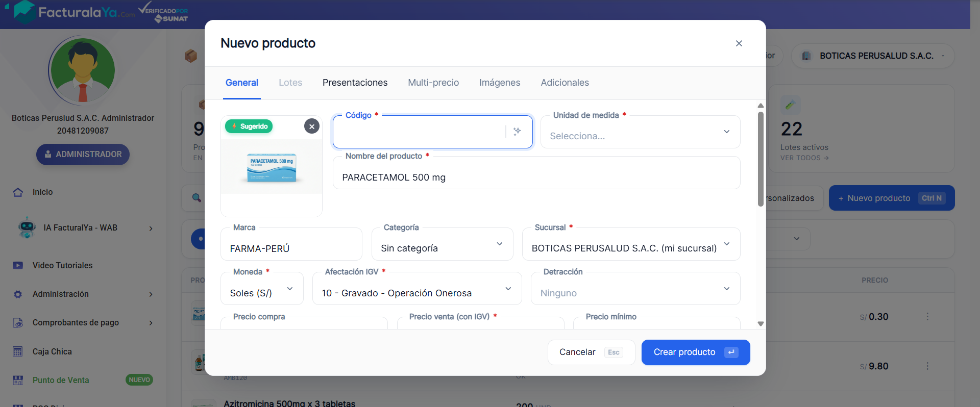Close the Nuevo producto dialog

(x=739, y=43)
